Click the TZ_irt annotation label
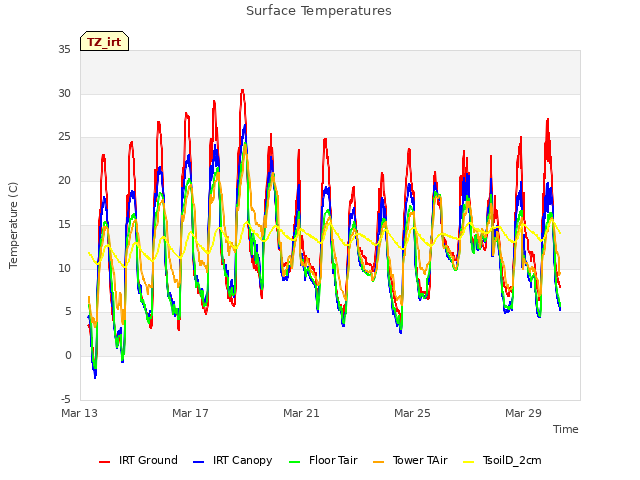This screenshot has width=640, height=480. 104,41
